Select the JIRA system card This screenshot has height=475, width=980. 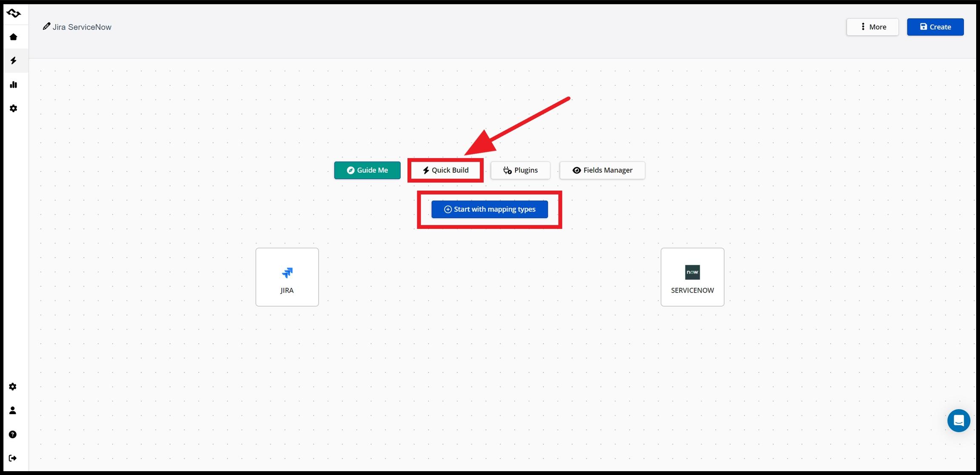coord(287,277)
